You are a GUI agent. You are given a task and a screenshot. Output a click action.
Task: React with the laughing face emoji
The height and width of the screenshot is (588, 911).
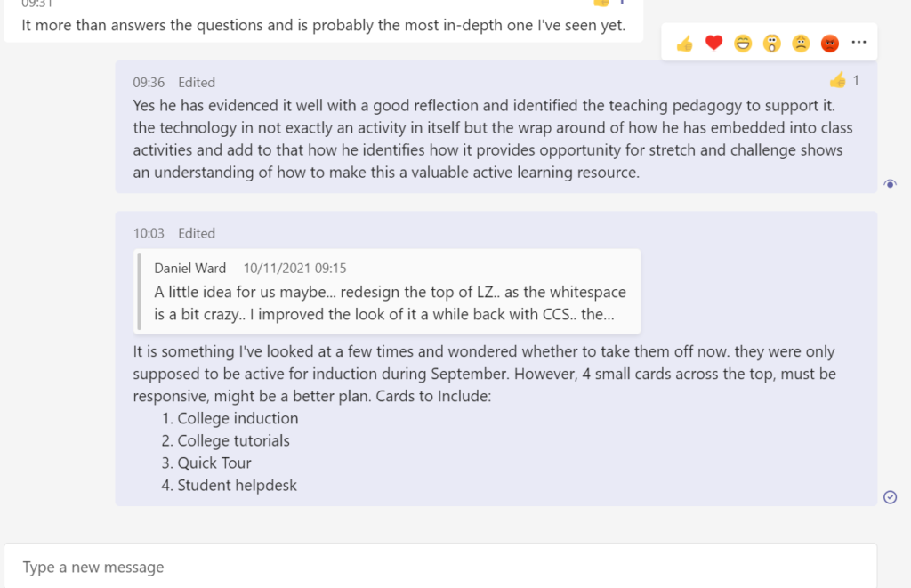[743, 43]
